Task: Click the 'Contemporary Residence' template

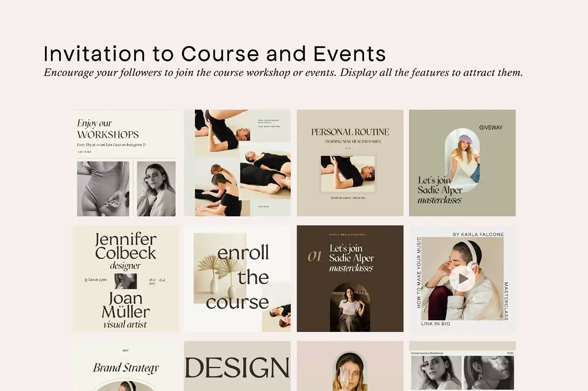Action: pyautogui.click(x=462, y=367)
